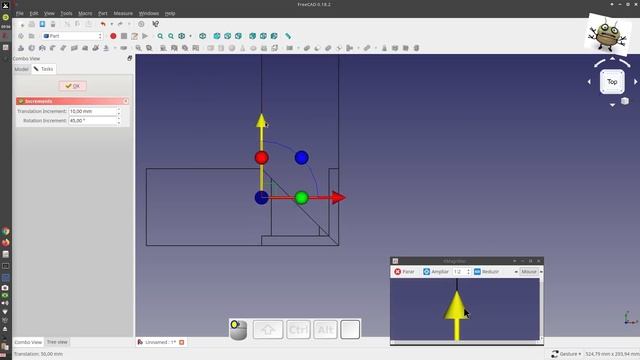This screenshot has height=360, width=640.
Task: Click the green sphere rotation dragger
Action: tap(302, 198)
